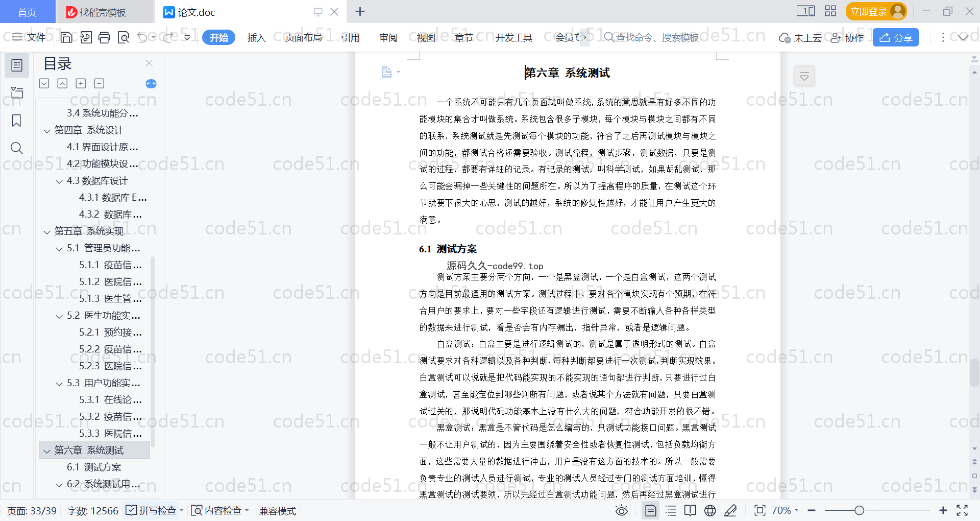Click zoom out minus button
Viewport: 980px width, 521px height.
pos(812,510)
